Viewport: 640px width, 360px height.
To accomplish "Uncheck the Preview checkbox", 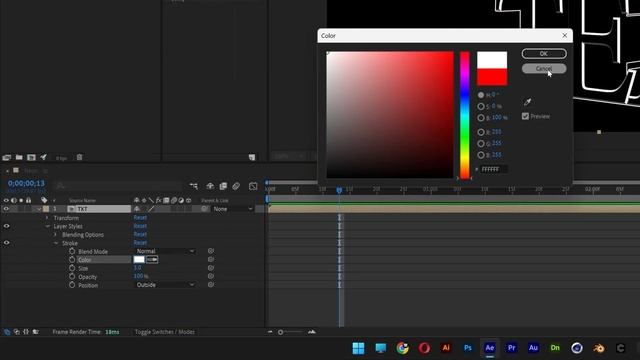I will coord(525,116).
